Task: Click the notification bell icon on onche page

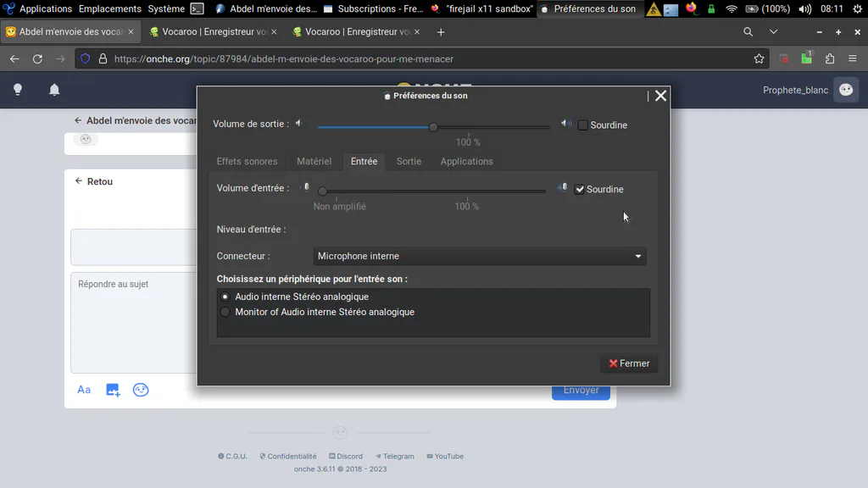Action: pyautogui.click(x=54, y=90)
